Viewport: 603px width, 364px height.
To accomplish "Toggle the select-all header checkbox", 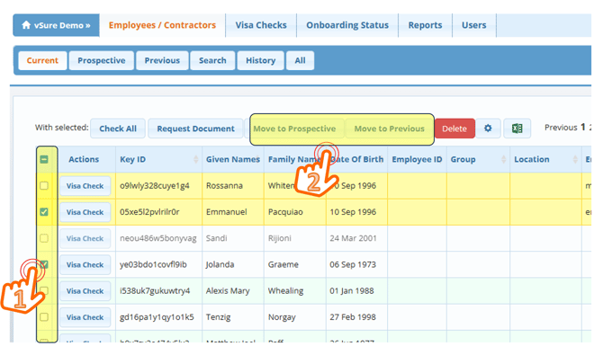I will (43, 160).
